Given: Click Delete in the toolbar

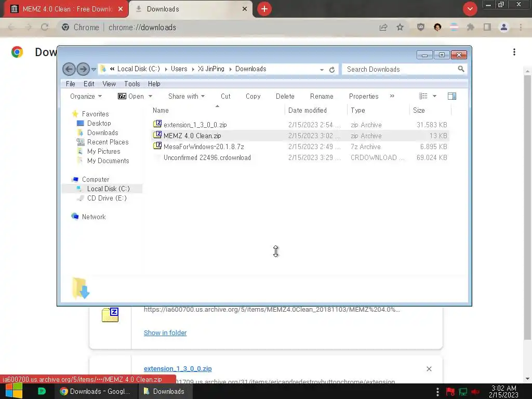Looking at the screenshot, I should [285, 96].
